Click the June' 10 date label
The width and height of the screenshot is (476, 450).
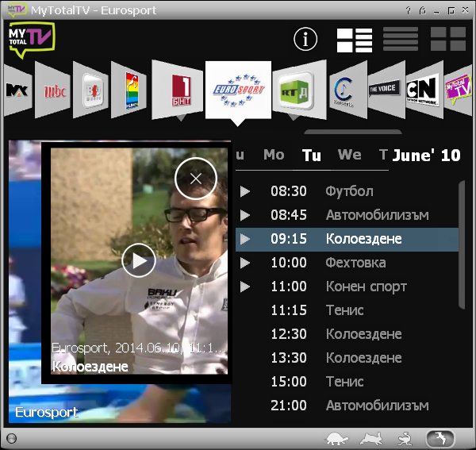[426, 156]
